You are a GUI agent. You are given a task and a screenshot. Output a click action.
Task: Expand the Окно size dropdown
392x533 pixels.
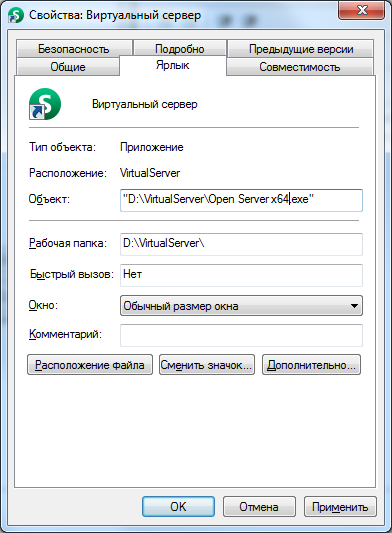[241, 306]
